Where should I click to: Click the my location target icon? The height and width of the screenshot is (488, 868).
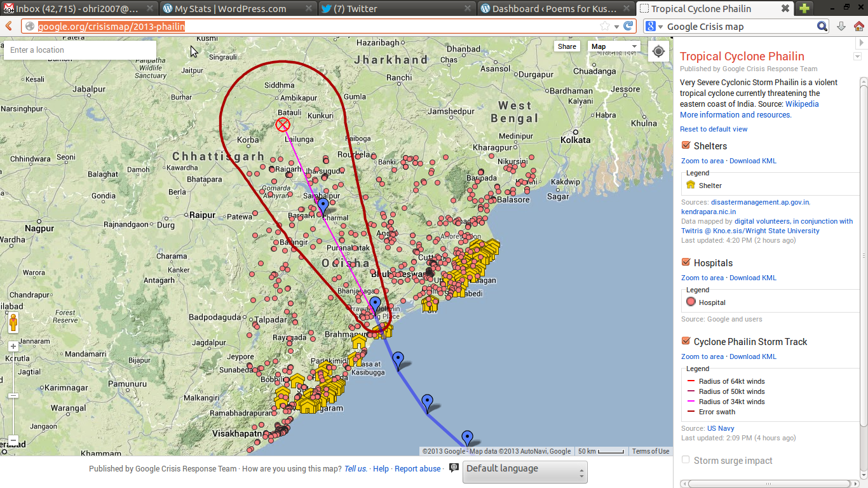[658, 51]
